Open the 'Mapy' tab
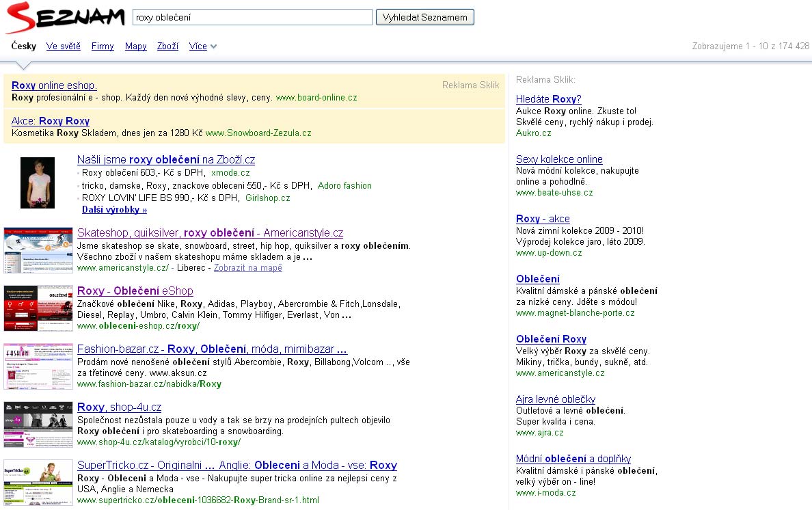Screen dimensions: 812x510 pyautogui.click(x=136, y=46)
